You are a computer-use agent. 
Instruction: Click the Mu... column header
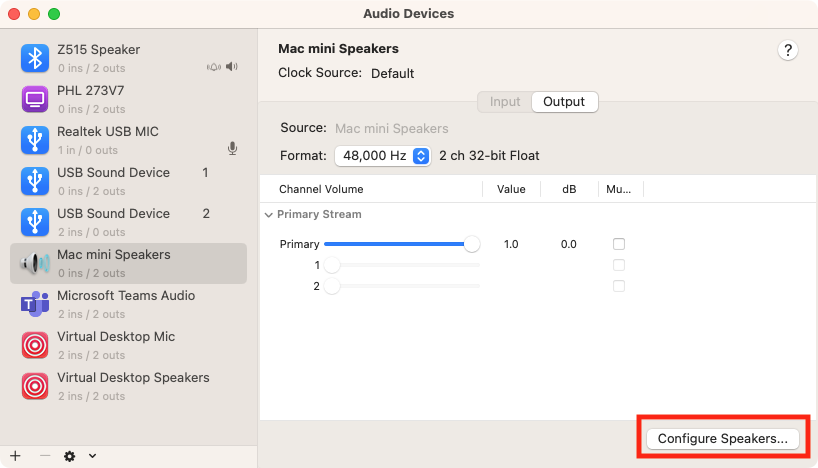[618, 189]
